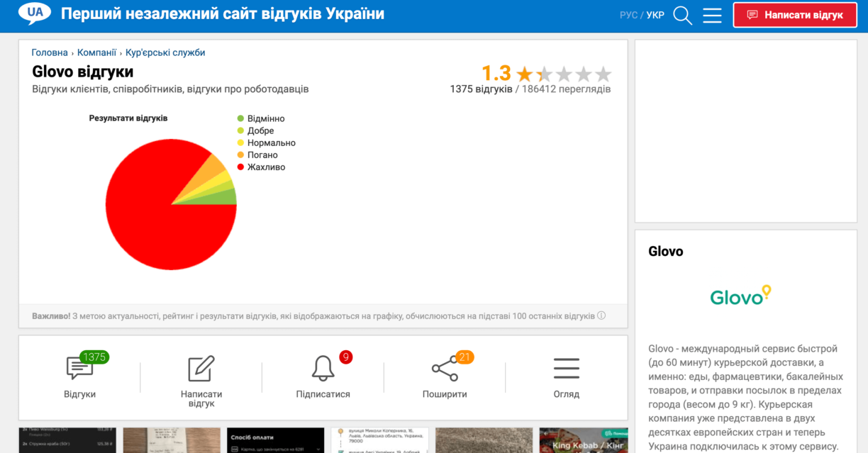Click the Поширити share icon

445,368
